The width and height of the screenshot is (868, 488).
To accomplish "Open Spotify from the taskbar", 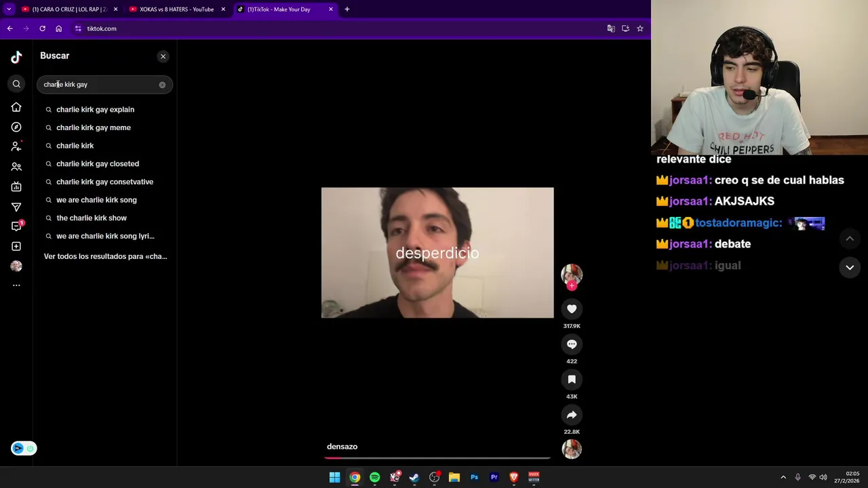I will click(x=374, y=477).
